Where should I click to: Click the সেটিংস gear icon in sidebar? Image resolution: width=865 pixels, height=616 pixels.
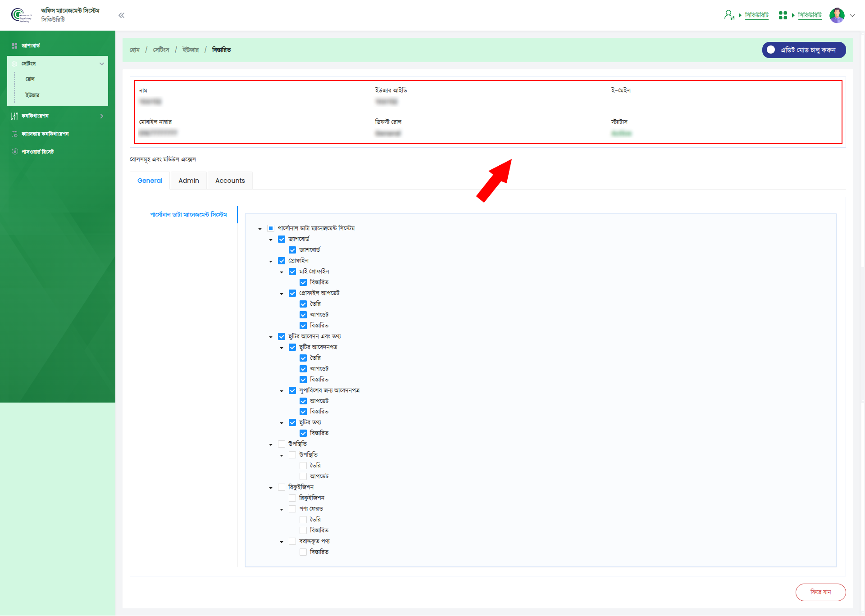(x=14, y=64)
